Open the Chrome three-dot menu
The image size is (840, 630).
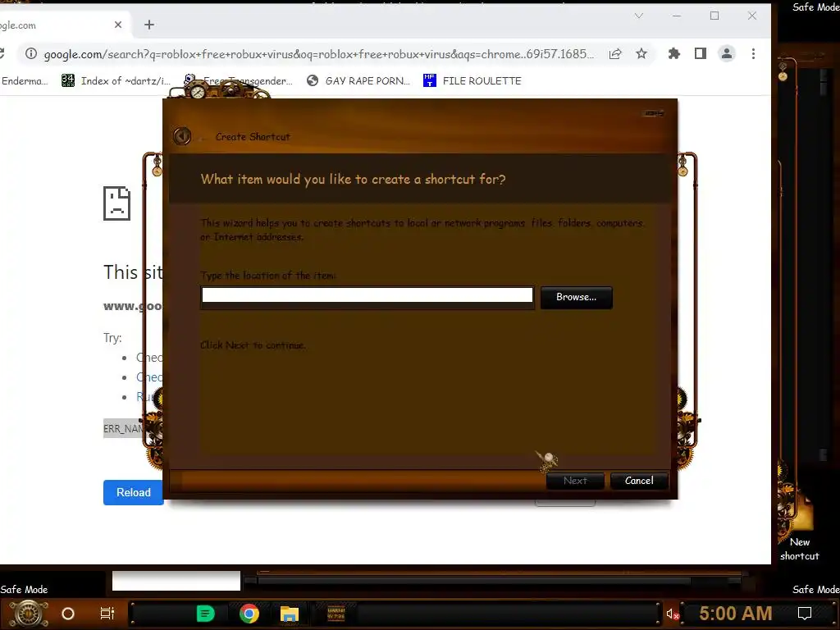click(753, 53)
